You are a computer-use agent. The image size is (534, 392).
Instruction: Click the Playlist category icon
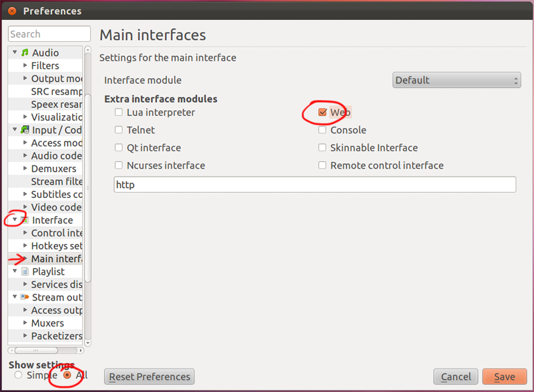click(x=25, y=271)
